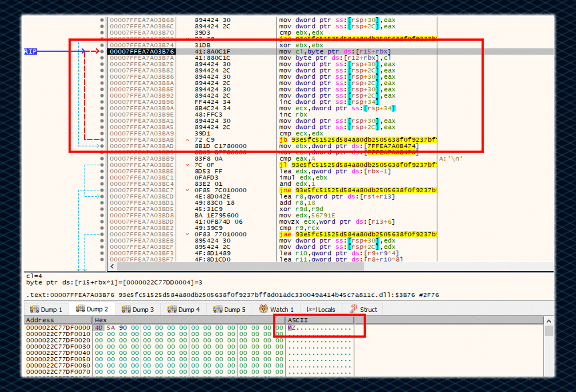
Task: Select the imul edx,ebx instruction
Action: tap(303, 178)
